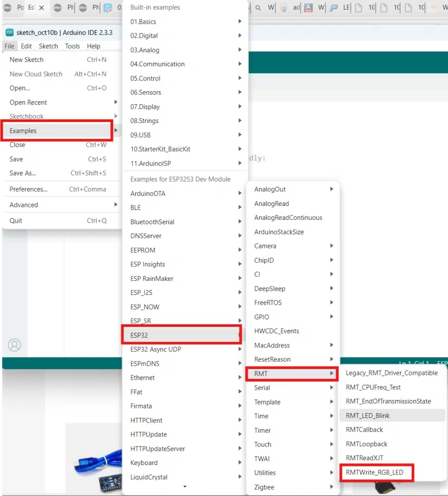Screen dimensions: 448x496
Task: Open the HWCDC_Events example
Action: (293, 331)
